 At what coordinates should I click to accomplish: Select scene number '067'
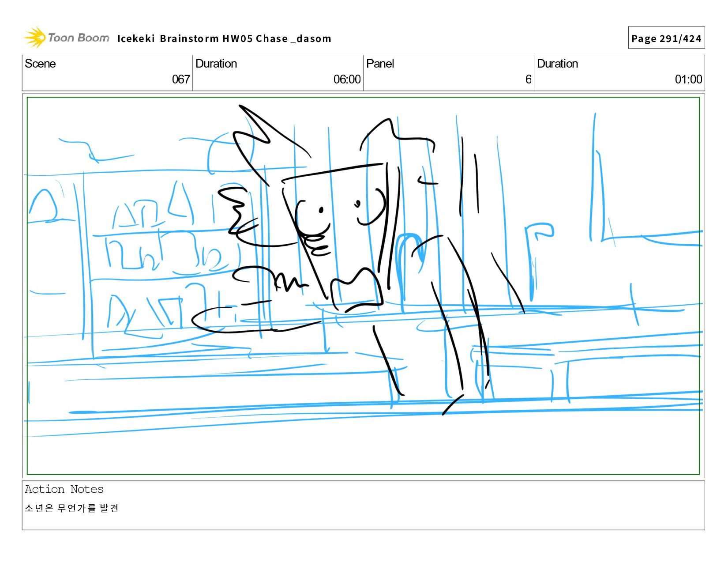181,79
